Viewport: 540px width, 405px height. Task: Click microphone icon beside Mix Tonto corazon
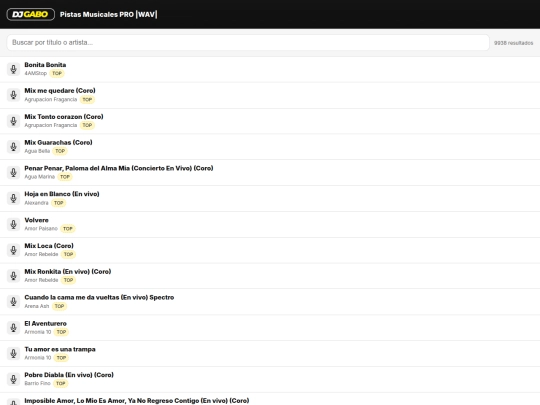13,121
